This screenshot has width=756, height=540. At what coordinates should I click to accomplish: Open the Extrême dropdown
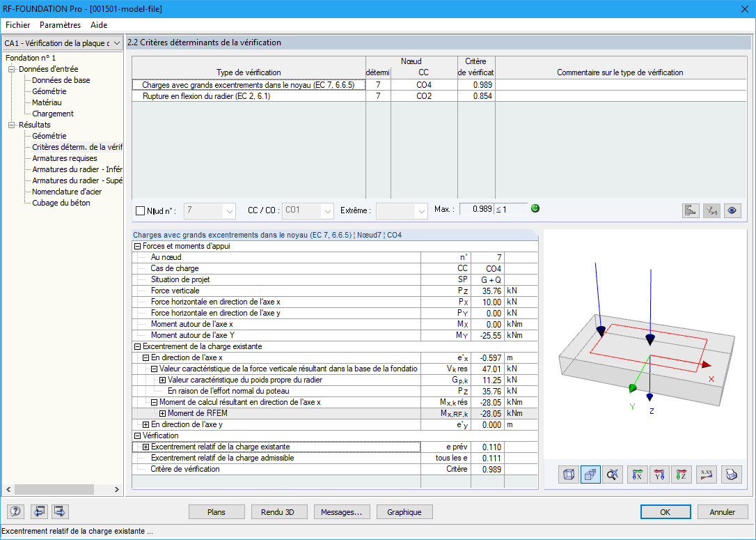pyautogui.click(x=422, y=211)
